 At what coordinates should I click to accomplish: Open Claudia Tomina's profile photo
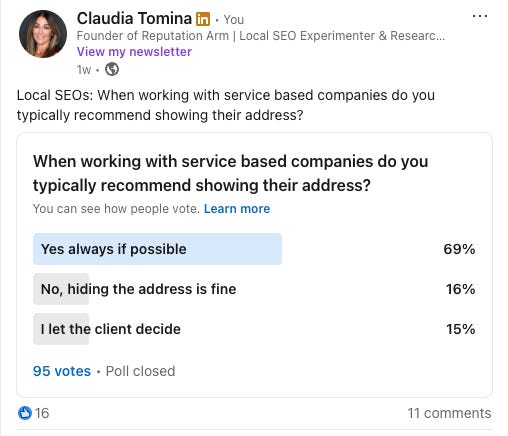point(43,34)
